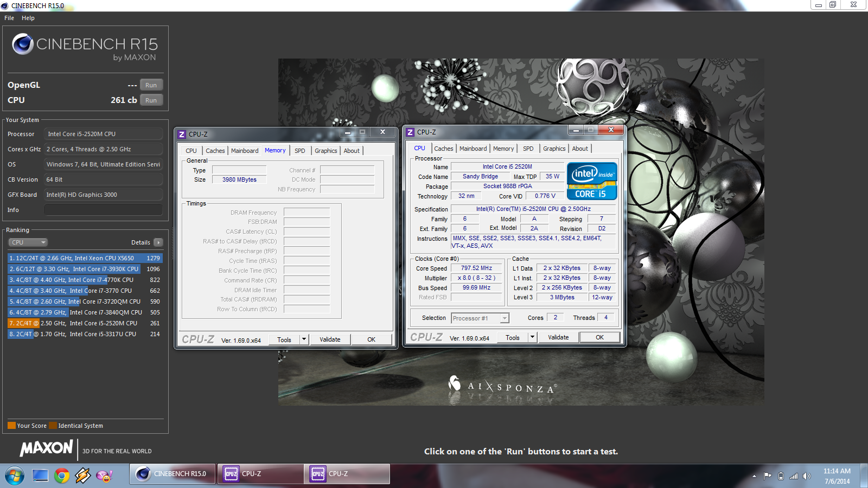Click the Intel Core i5 logo badge
Image resolution: width=868 pixels, height=488 pixels.
(592, 181)
